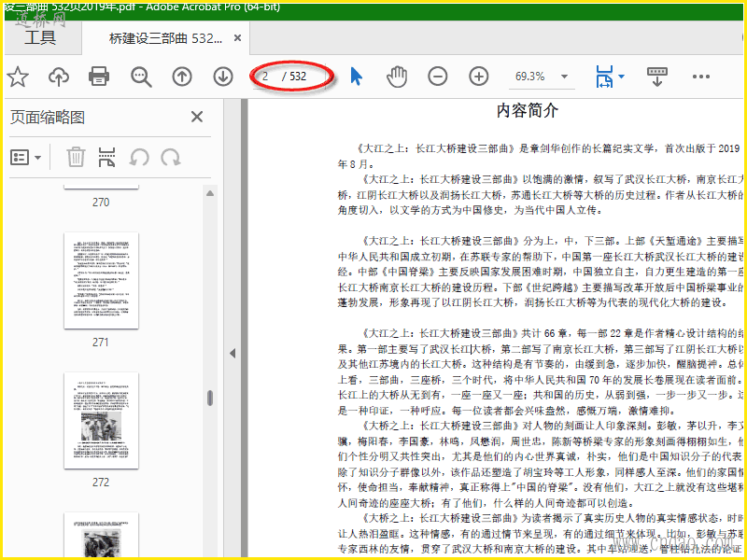Zoom in with the plus icon
Screen dimensions: 747x560
coord(479,77)
